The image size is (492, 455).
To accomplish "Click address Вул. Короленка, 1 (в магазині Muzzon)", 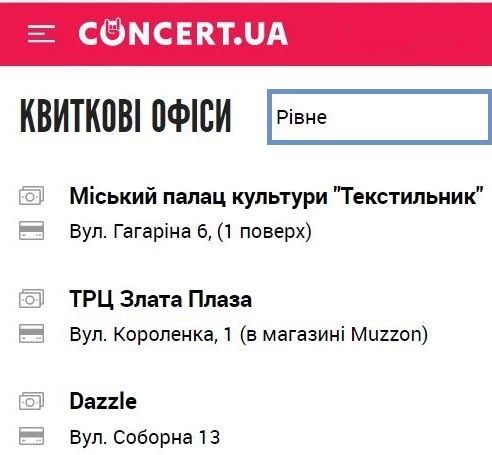I will pyautogui.click(x=249, y=334).
